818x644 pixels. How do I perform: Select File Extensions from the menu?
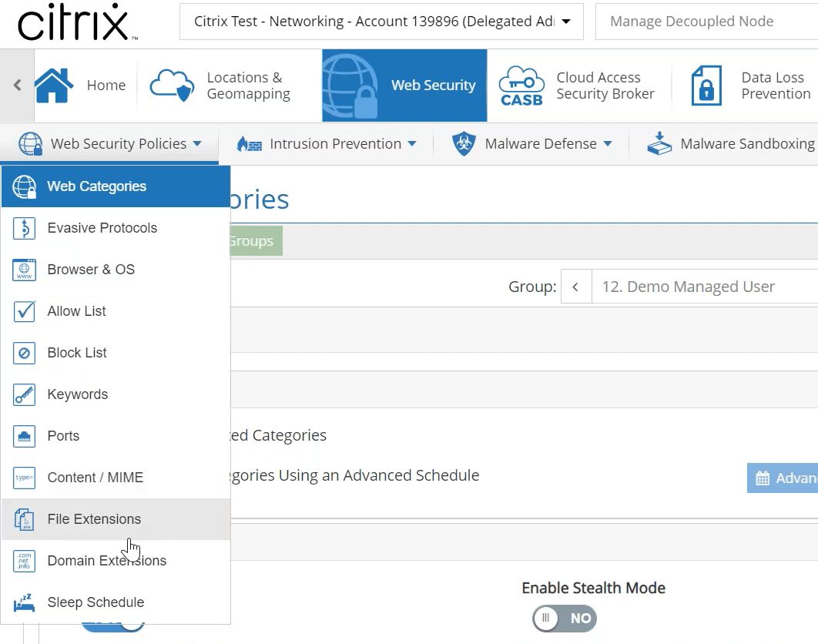pos(94,519)
